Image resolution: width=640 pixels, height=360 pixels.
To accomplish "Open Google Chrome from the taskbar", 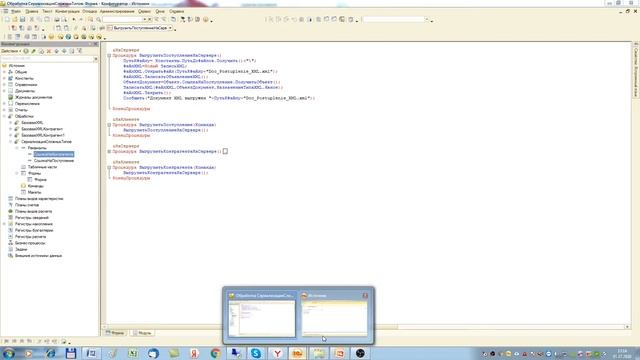I will tap(215, 353).
